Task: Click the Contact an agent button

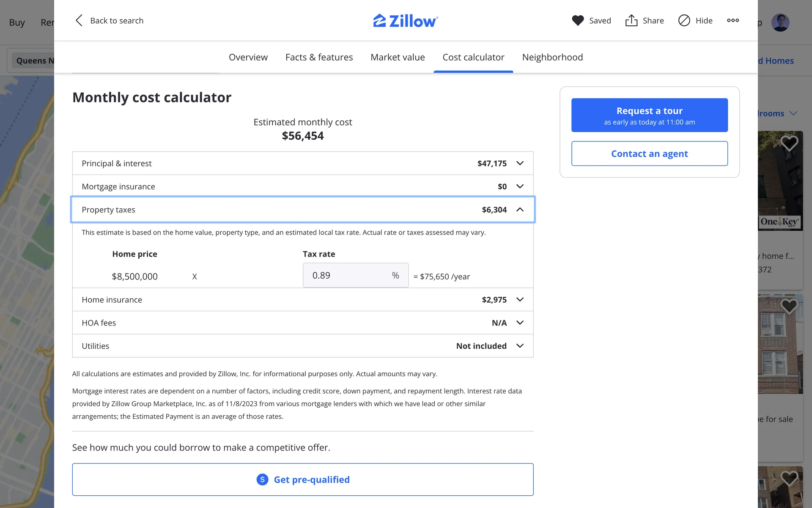Action: (x=649, y=154)
